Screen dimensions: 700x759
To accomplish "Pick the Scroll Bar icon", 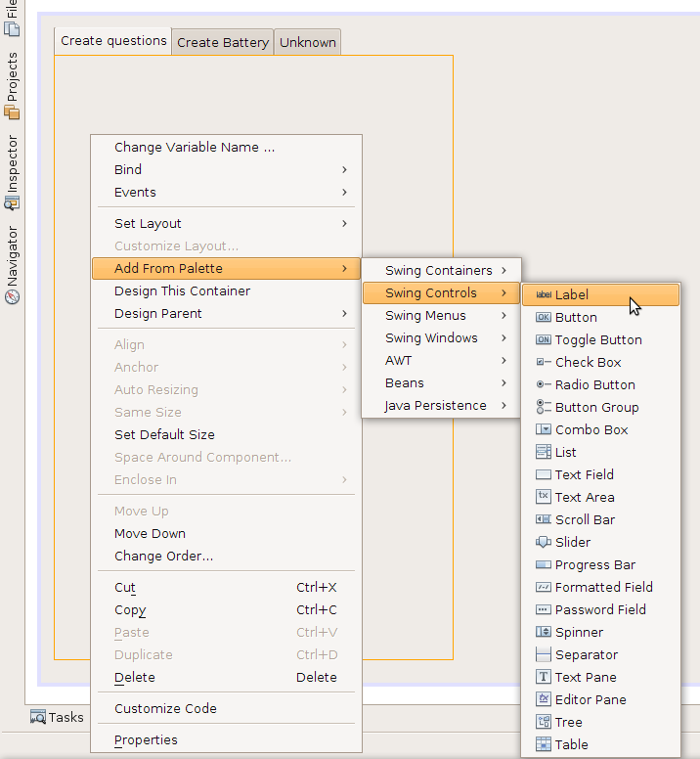I will (544, 519).
